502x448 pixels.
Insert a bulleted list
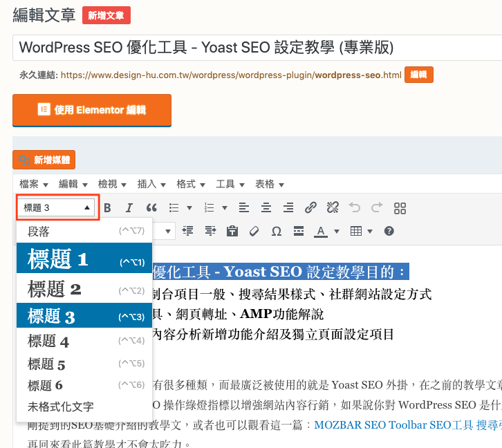coord(174,208)
